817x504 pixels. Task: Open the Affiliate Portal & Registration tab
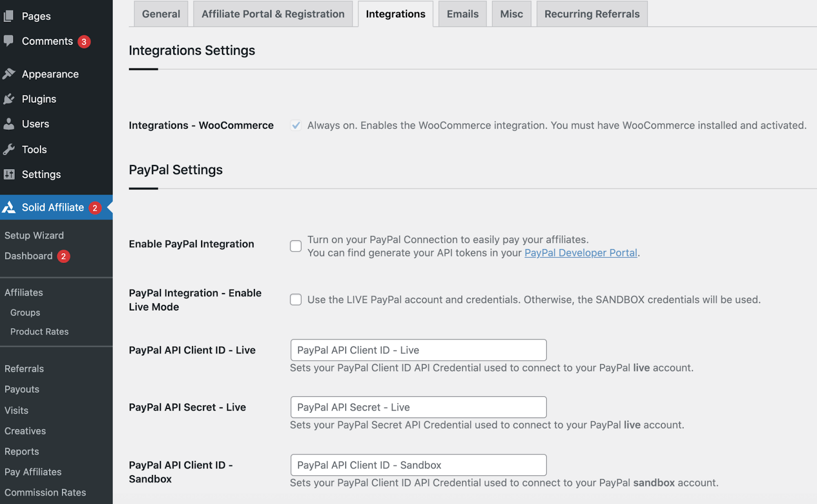point(273,14)
